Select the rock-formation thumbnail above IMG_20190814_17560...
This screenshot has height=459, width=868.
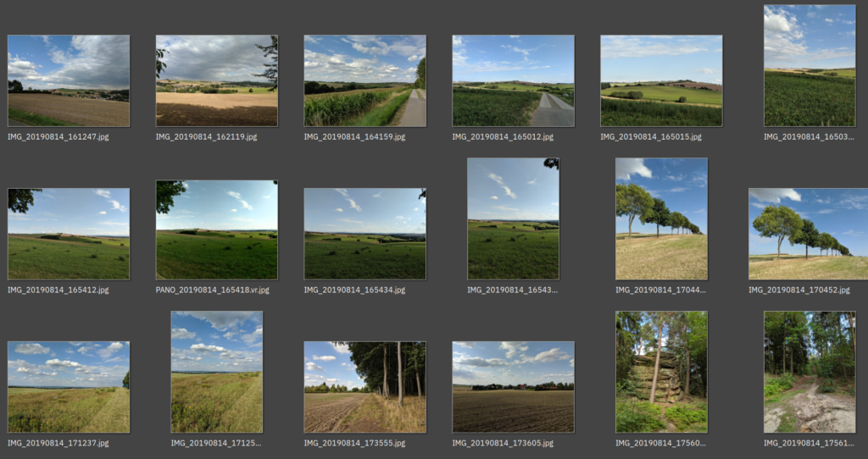[x=661, y=372]
